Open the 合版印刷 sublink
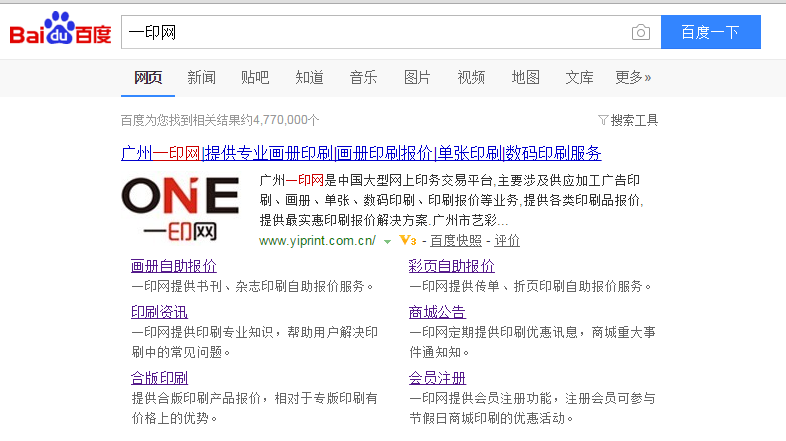 (159, 378)
